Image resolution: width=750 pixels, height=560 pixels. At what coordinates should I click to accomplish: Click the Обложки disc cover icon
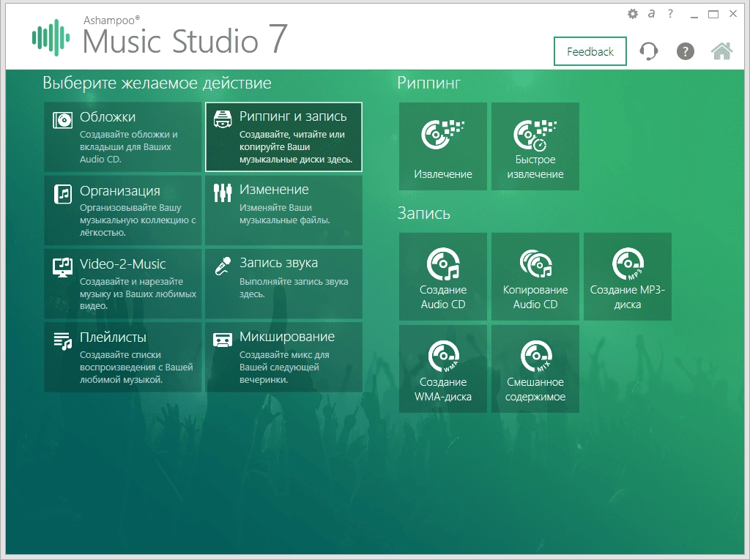[63, 120]
